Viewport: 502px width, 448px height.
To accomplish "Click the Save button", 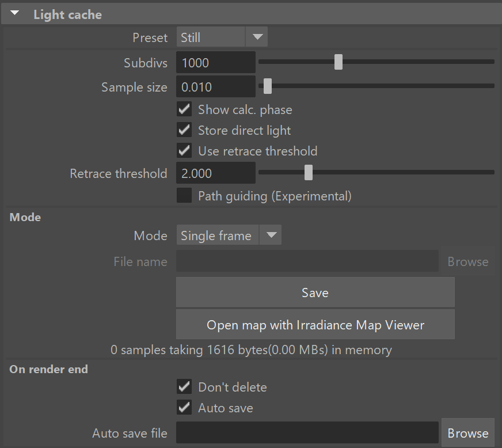I will coord(315,293).
